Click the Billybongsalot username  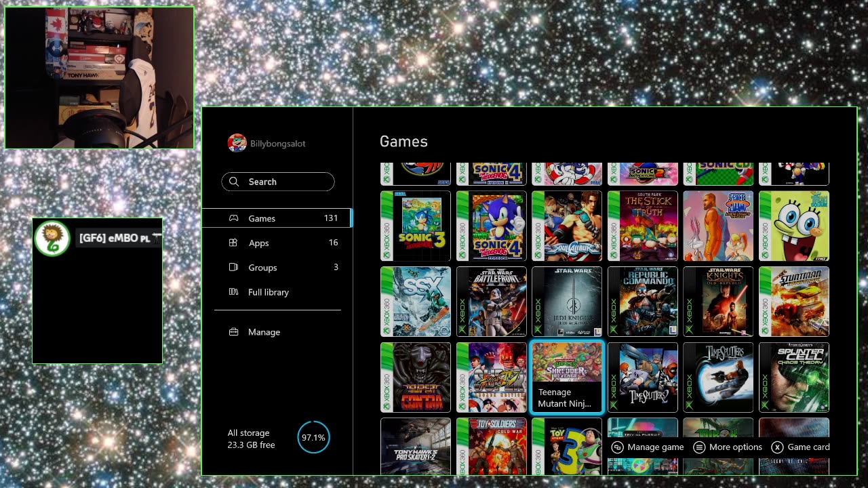278,144
